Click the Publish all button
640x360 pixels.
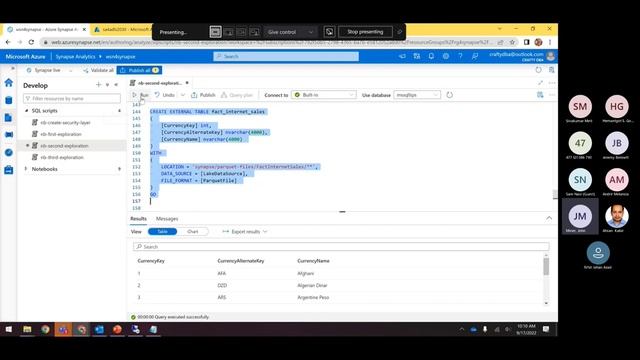coord(140,70)
